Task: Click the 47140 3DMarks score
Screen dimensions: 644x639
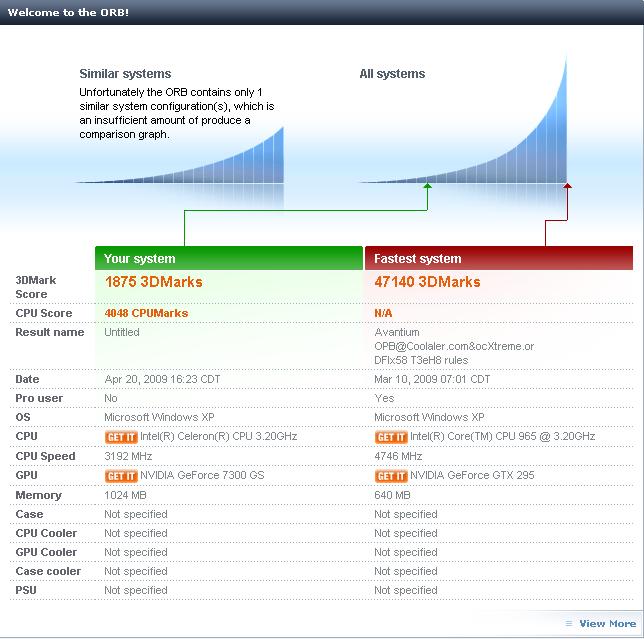Action: tap(427, 282)
